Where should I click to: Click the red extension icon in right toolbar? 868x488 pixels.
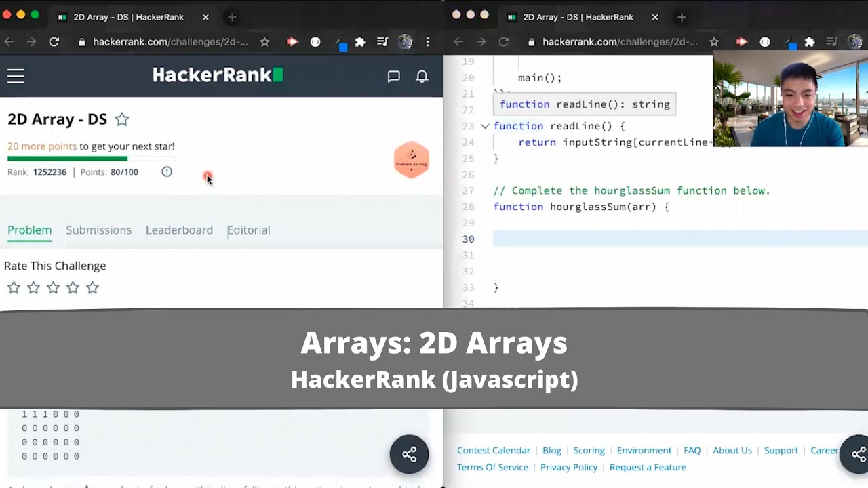(x=742, y=42)
